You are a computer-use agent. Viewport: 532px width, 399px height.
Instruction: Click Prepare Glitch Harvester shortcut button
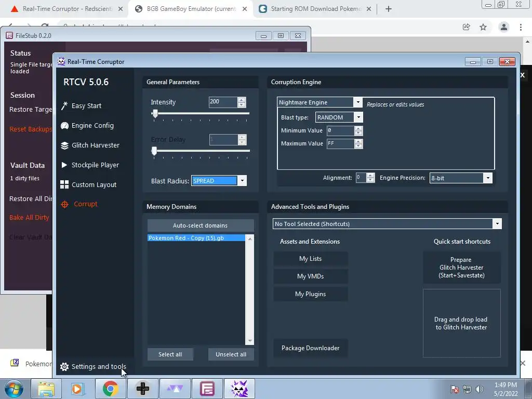[x=461, y=268]
